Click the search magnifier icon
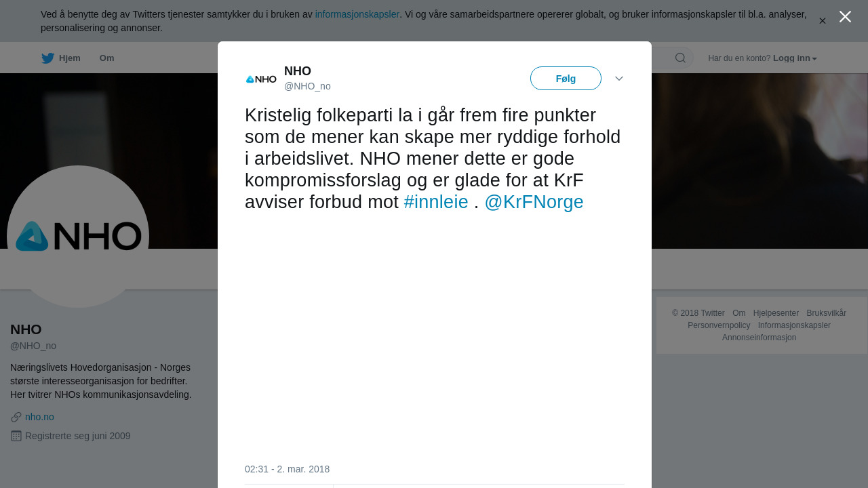 coord(680,58)
